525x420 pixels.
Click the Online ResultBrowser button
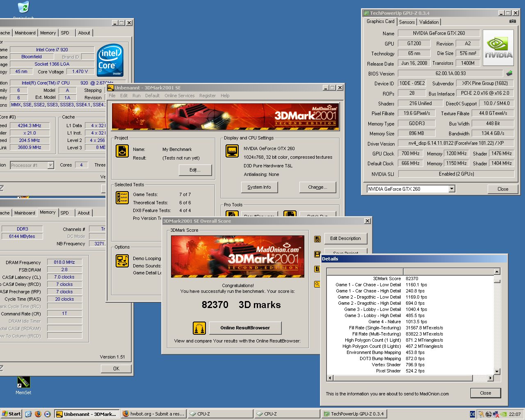tap(245, 328)
